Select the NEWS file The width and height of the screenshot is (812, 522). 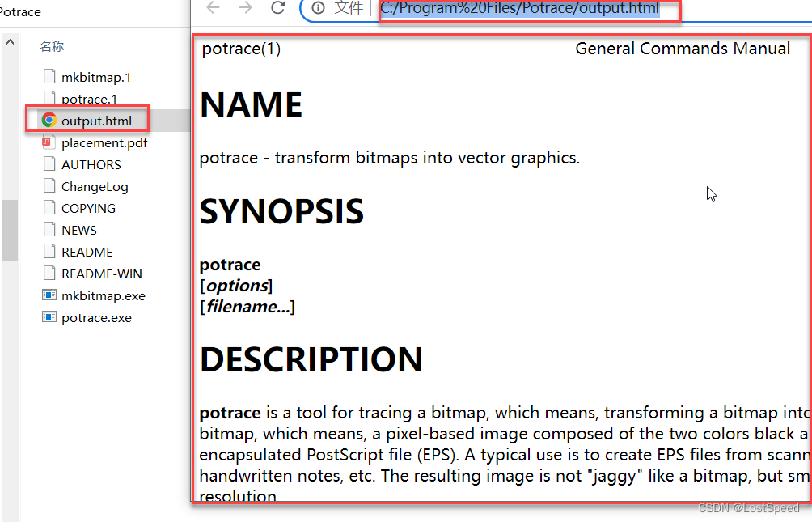[79, 229]
